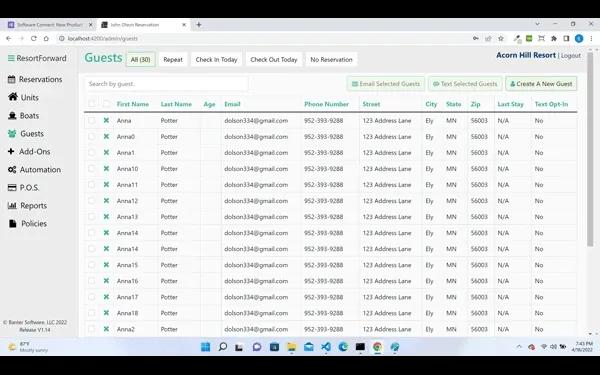Open Policies via the document icon

pos(13,223)
